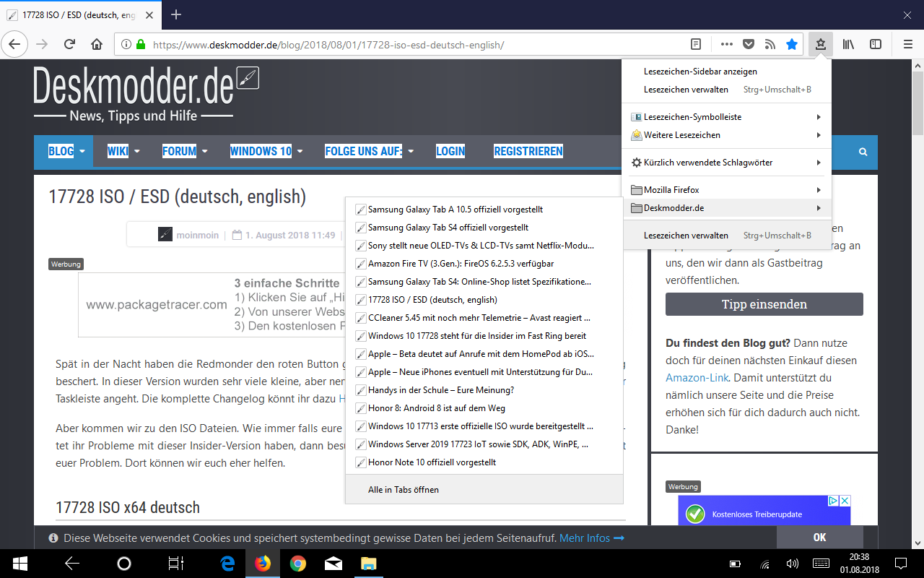Viewport: 924px width, 578px height.
Task: Expand Lesezeichen-Symbolleiste submenu
Action: click(726, 117)
